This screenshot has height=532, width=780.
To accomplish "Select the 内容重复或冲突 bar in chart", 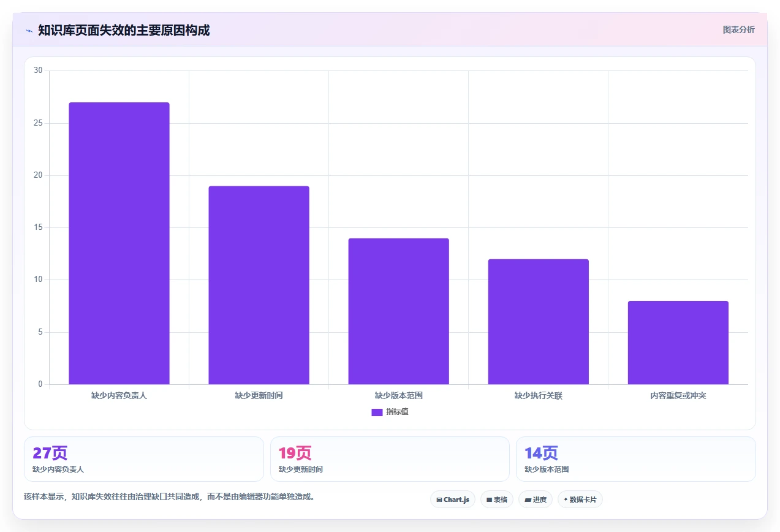I will 678,343.
